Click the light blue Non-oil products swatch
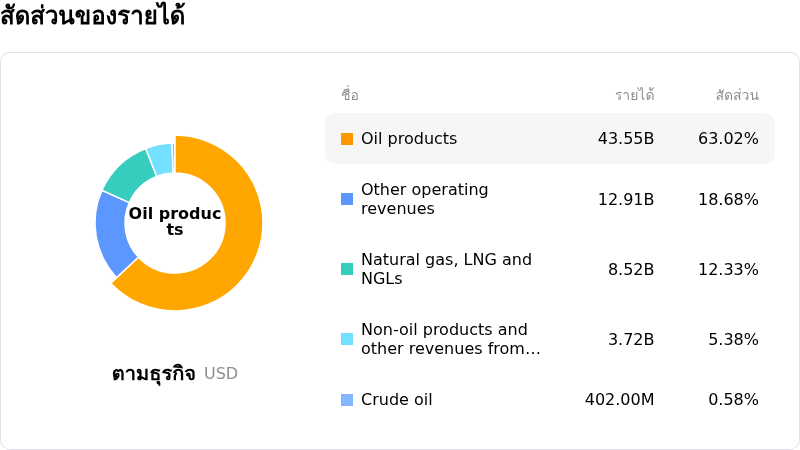Screen dimensions: 800x450 point(347,339)
